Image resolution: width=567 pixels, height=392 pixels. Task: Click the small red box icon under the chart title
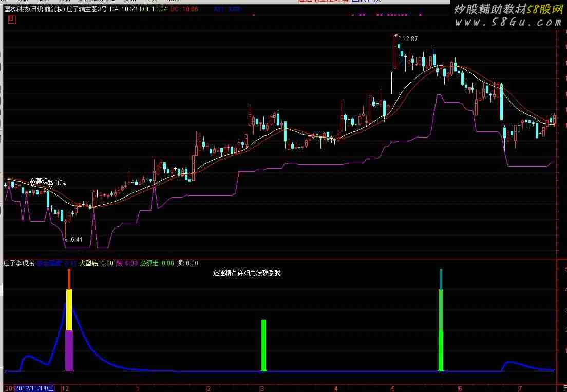12,19
